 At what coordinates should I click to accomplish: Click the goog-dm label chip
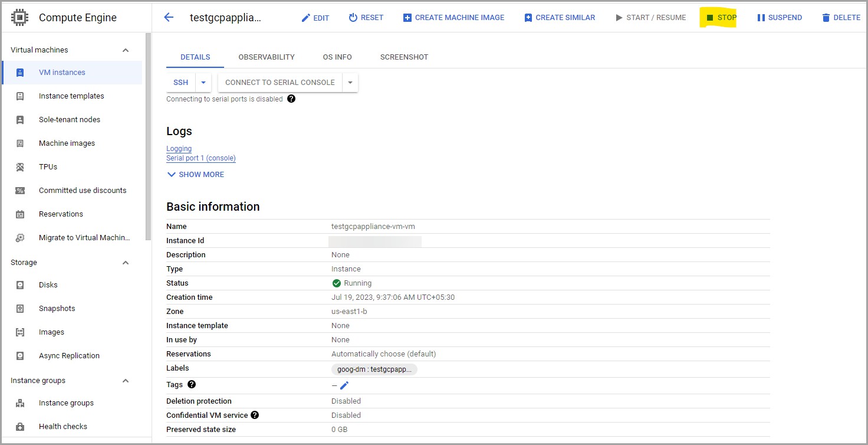pyautogui.click(x=374, y=369)
